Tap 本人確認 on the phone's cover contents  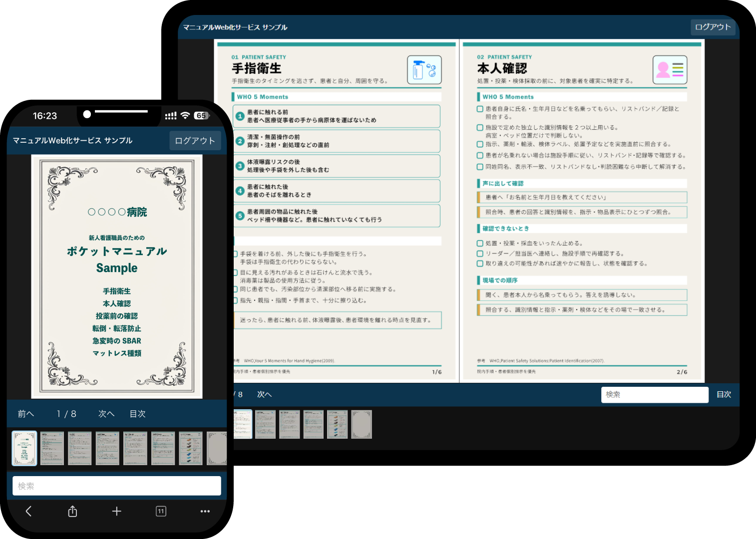(117, 303)
